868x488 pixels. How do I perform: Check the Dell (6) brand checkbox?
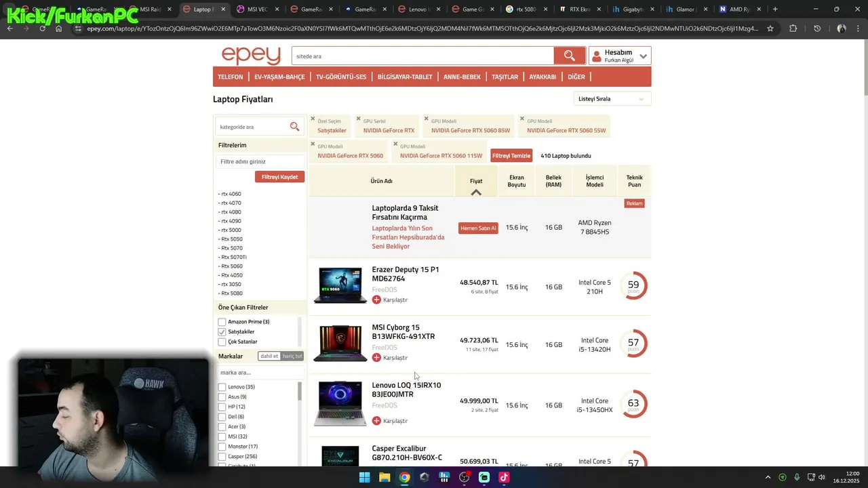point(222,417)
